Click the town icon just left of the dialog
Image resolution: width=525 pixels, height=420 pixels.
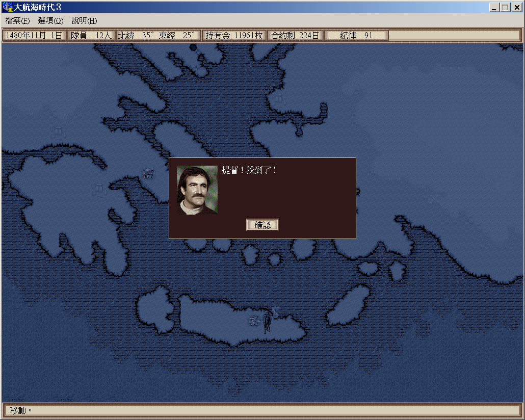click(148, 174)
